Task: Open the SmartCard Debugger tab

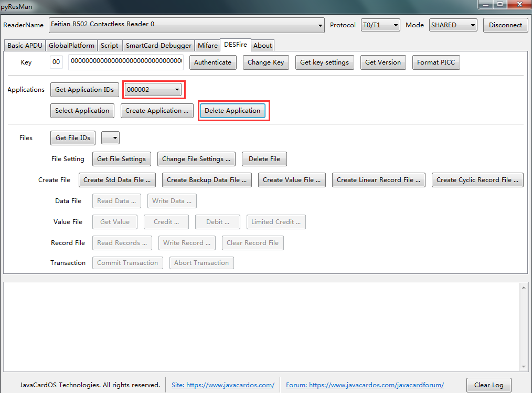Action: coord(158,46)
